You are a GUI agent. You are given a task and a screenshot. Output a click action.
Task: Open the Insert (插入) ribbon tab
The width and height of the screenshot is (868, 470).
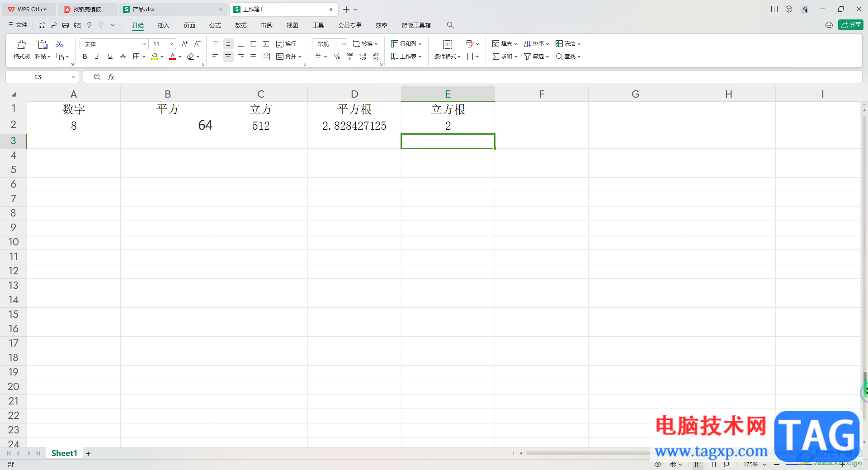[163, 25]
